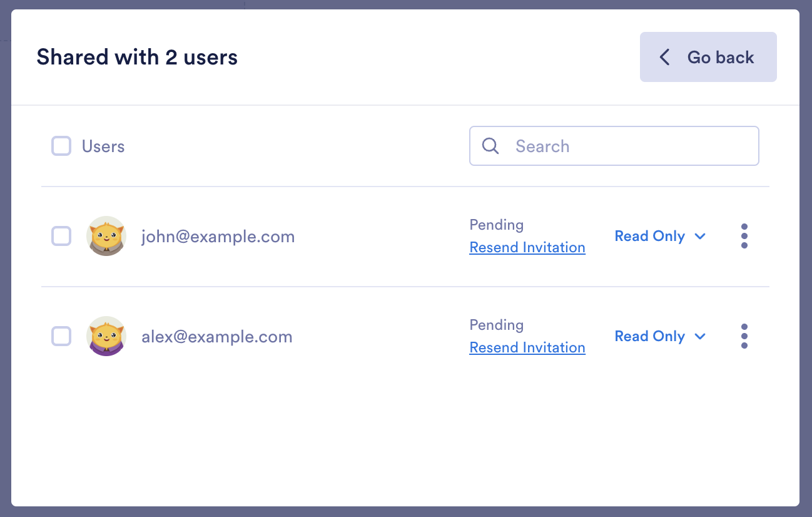Toggle the select-all Users checkbox

click(61, 146)
